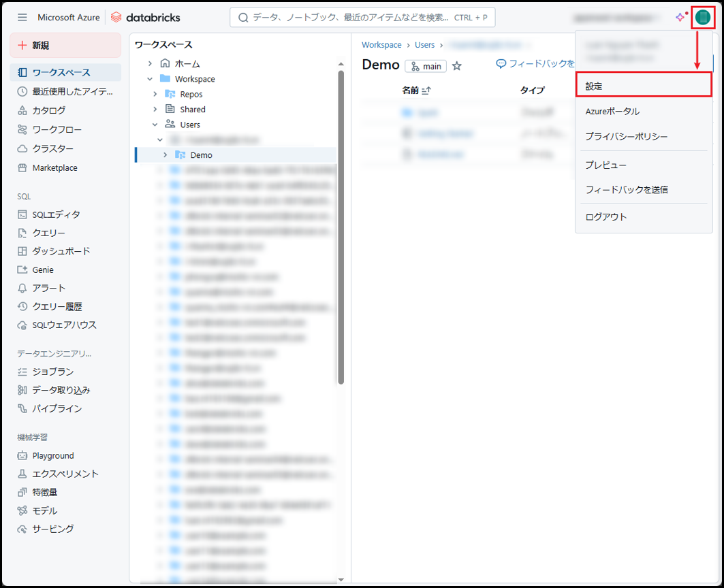Screen dimensions: 724x588
Task: Expand the Shared tree node
Action: coord(155,110)
